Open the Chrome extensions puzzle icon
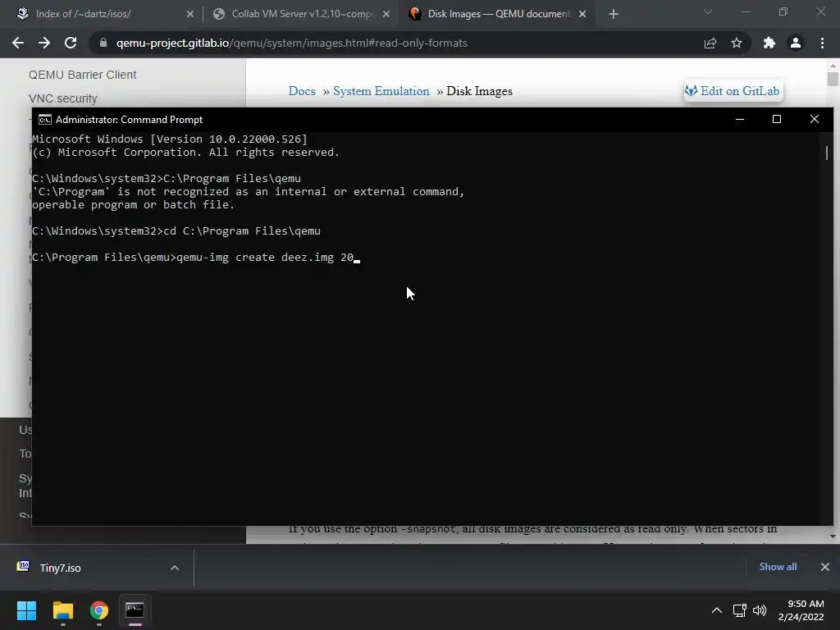840x630 pixels. (x=769, y=43)
